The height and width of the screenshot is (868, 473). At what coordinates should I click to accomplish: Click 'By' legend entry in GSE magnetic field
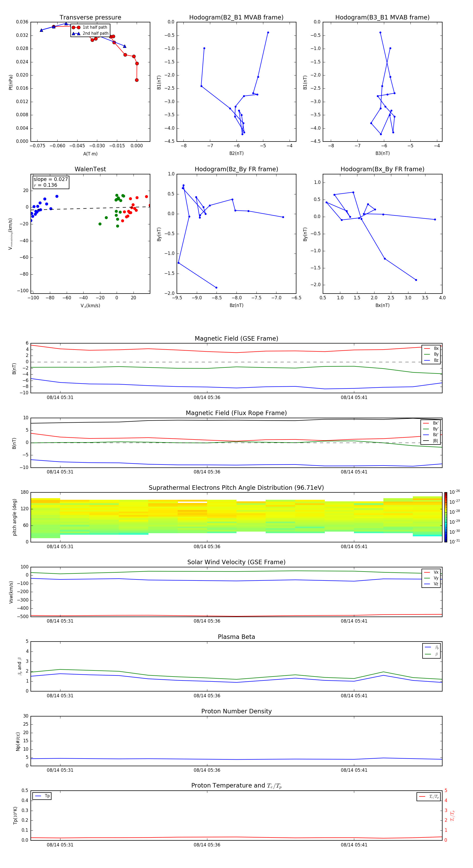pyautogui.click(x=431, y=355)
